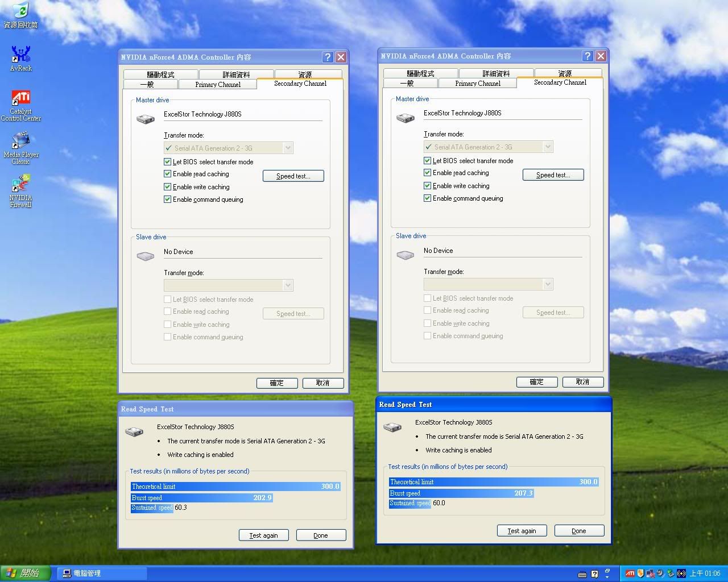
Task: Click the Theoretical limit bar showing 300.0 in the left speed test
Action: pyautogui.click(x=236, y=487)
